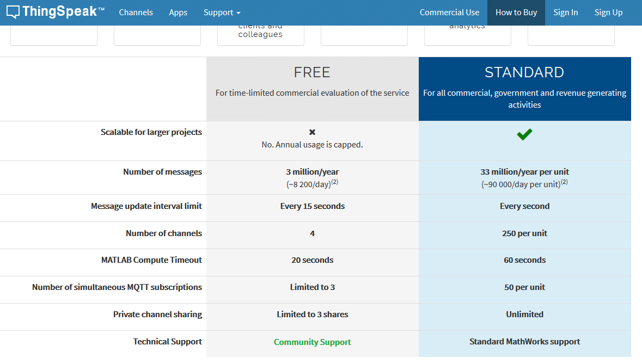Image resolution: width=642 pixels, height=364 pixels.
Task: Click the '250 per unit' value
Action: tap(524, 233)
